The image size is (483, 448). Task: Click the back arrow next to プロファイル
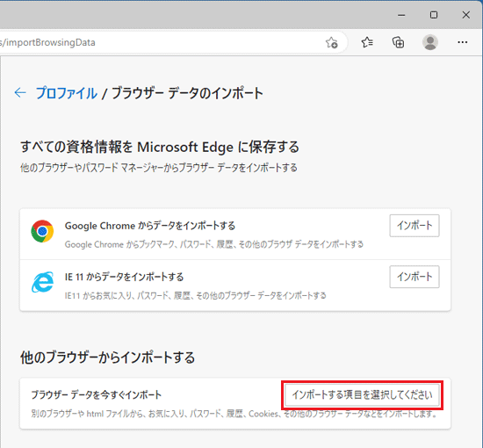(x=20, y=92)
